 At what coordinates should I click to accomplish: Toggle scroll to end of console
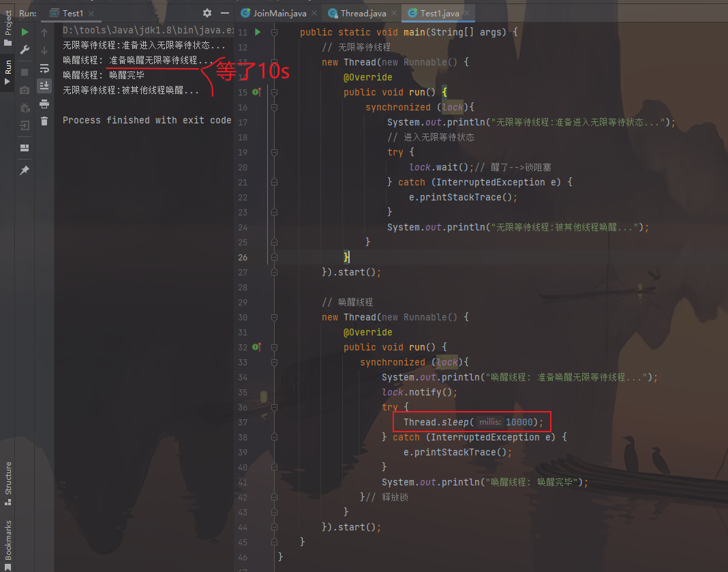44,85
